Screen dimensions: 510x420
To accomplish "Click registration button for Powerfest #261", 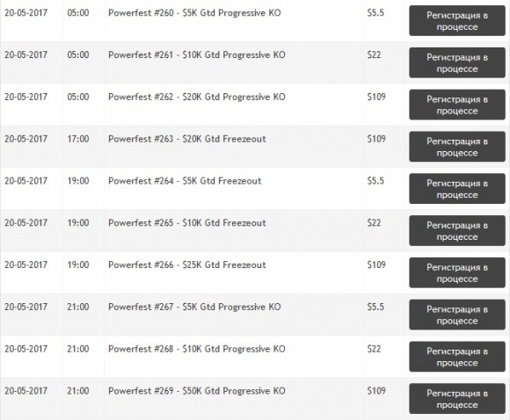I will (x=457, y=62).
